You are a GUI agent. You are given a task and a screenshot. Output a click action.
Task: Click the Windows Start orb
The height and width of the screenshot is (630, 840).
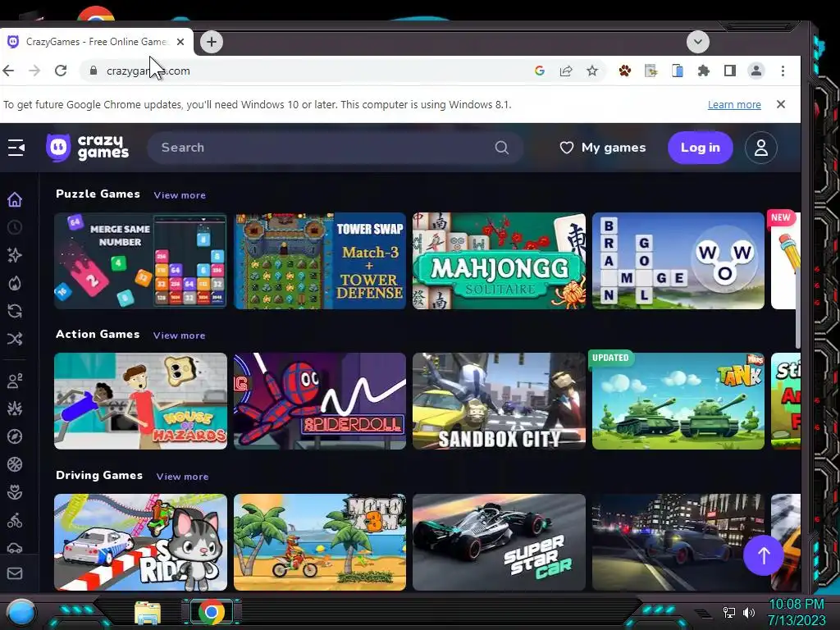point(21,612)
